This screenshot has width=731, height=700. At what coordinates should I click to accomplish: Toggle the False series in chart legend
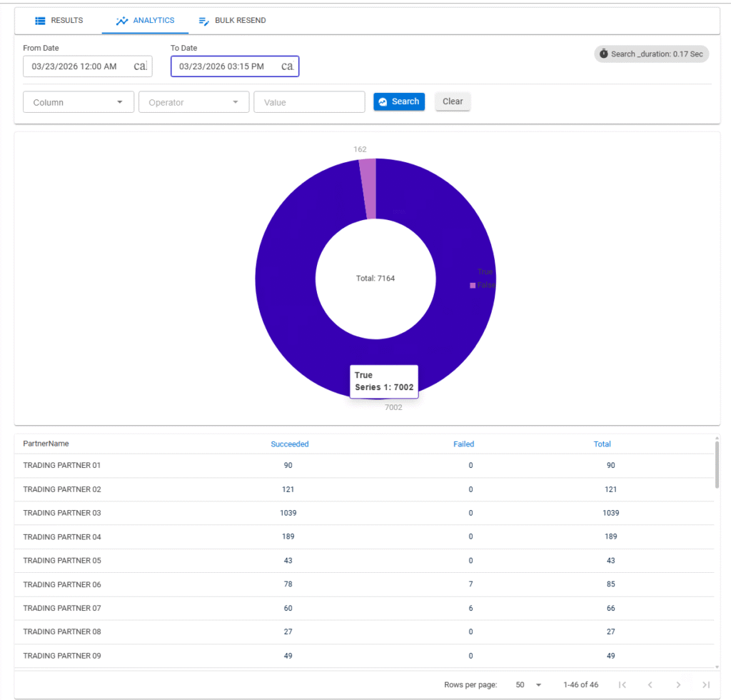tap(480, 285)
